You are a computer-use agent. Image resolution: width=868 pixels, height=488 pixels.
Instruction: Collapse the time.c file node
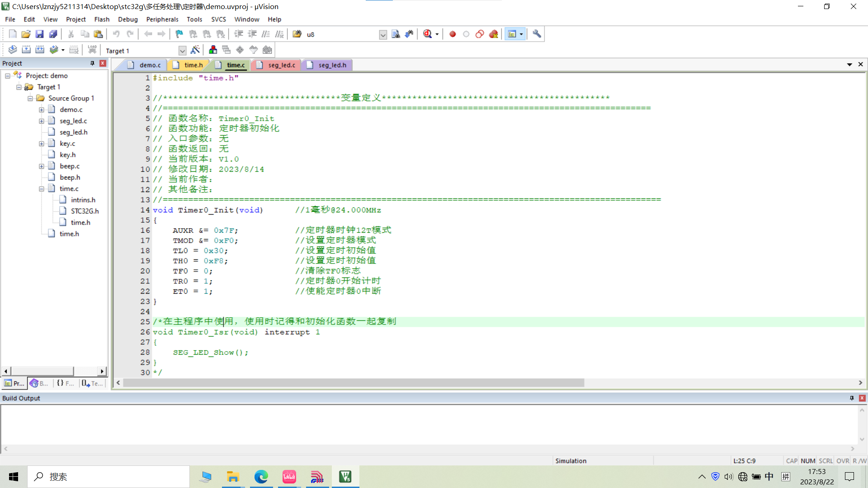42,189
